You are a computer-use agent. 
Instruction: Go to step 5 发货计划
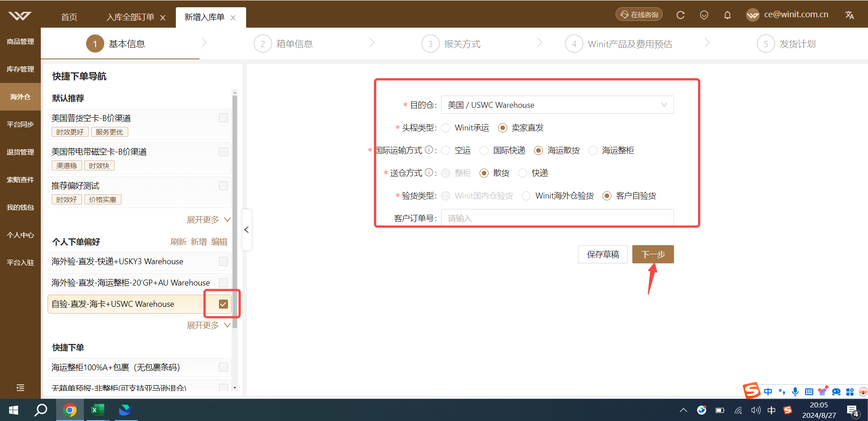[786, 44]
